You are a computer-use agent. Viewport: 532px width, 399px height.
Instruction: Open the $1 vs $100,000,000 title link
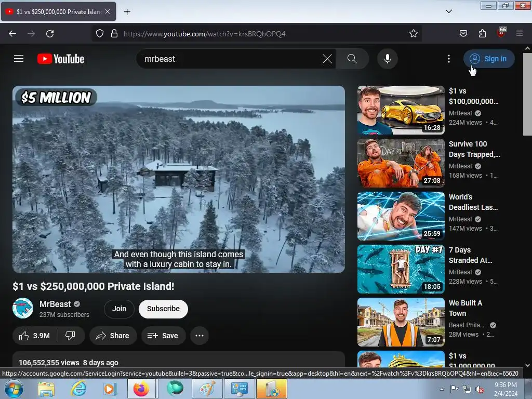click(474, 96)
